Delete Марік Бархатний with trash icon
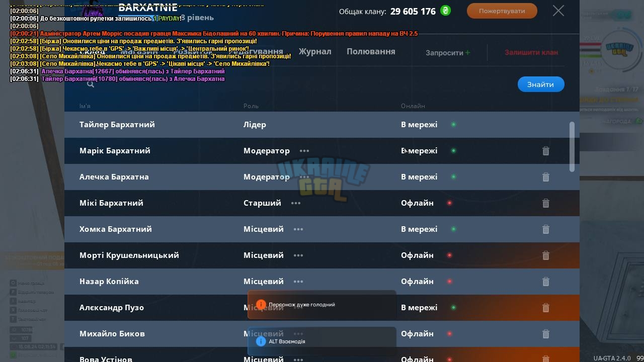The height and width of the screenshot is (362, 644). click(546, 151)
